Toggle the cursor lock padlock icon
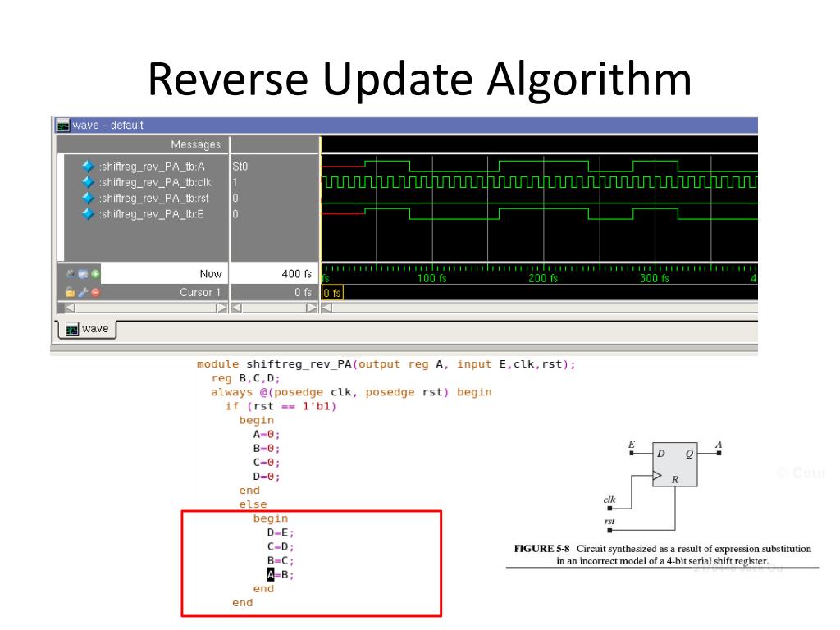 [x=71, y=293]
